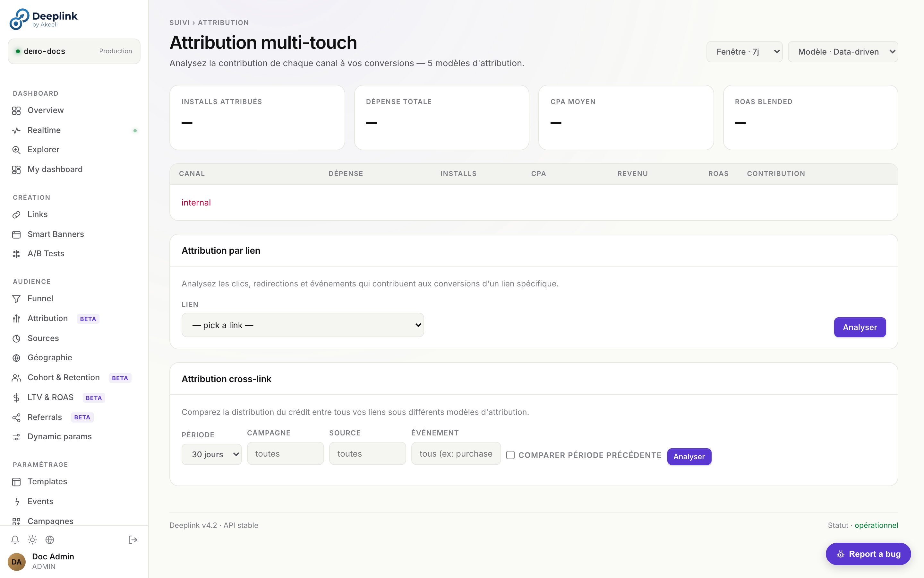Click the Templates layout icon
Viewport: 924px width, 578px height.
pos(16,482)
